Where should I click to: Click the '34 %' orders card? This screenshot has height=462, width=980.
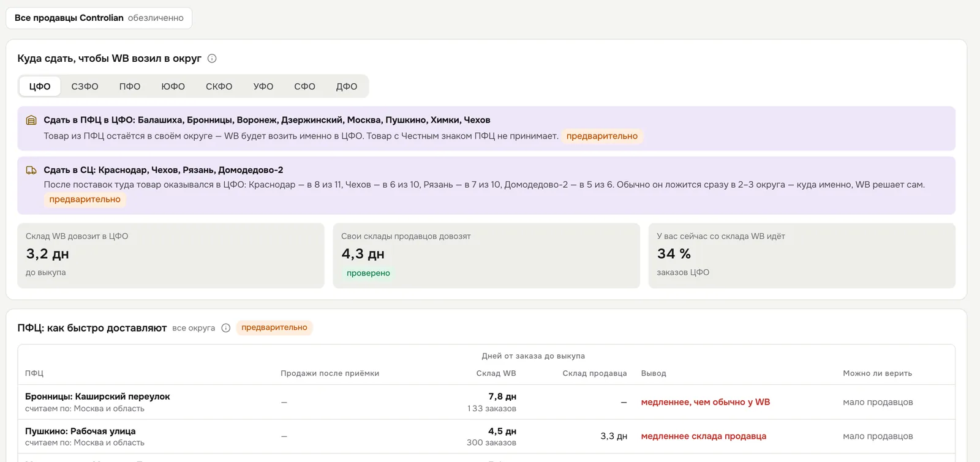coord(802,255)
